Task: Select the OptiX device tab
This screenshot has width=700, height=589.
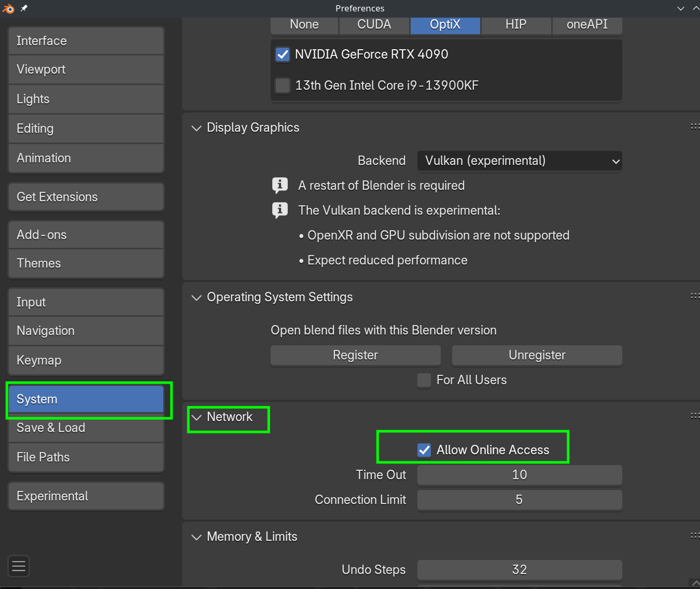Action: 445,25
